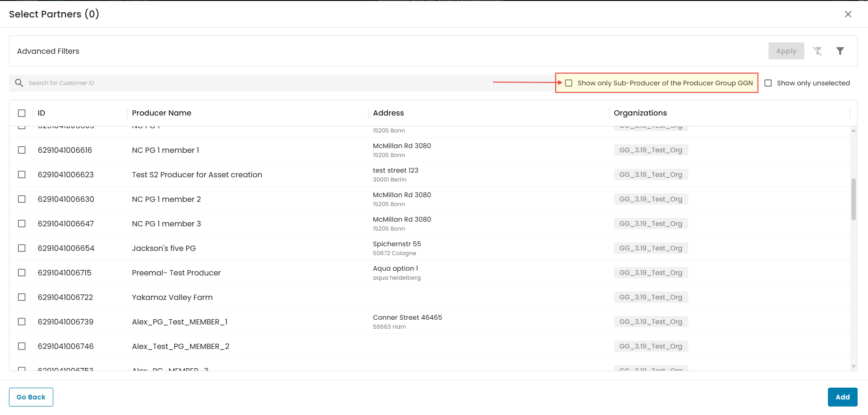This screenshot has height=415, width=868.
Task: Close the Select Partners dialog
Action: [848, 14]
